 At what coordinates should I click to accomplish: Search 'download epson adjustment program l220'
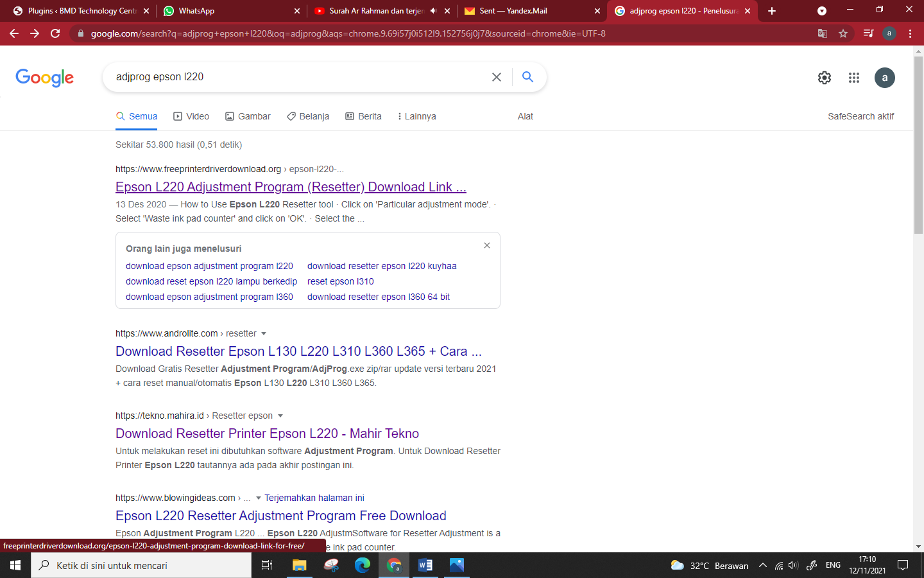pyautogui.click(x=209, y=266)
